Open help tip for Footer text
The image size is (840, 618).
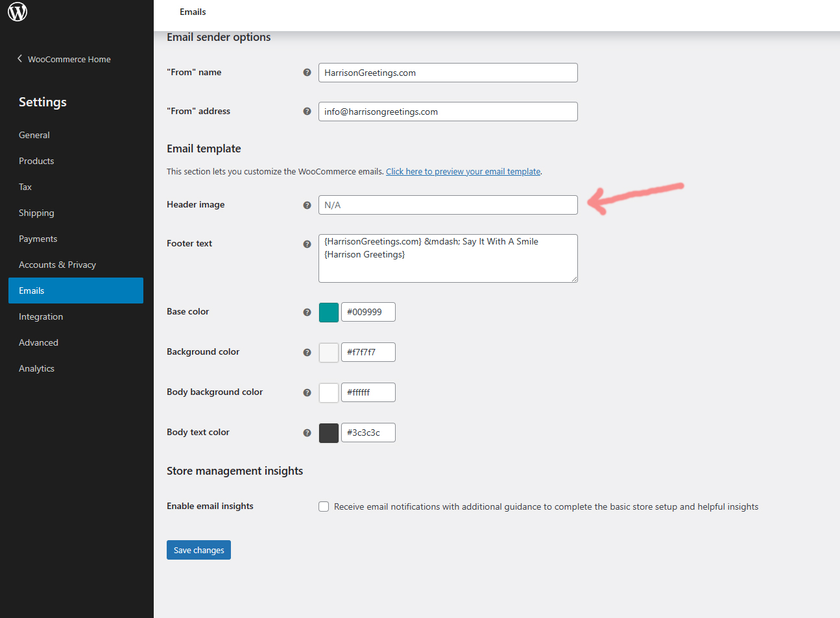(307, 244)
